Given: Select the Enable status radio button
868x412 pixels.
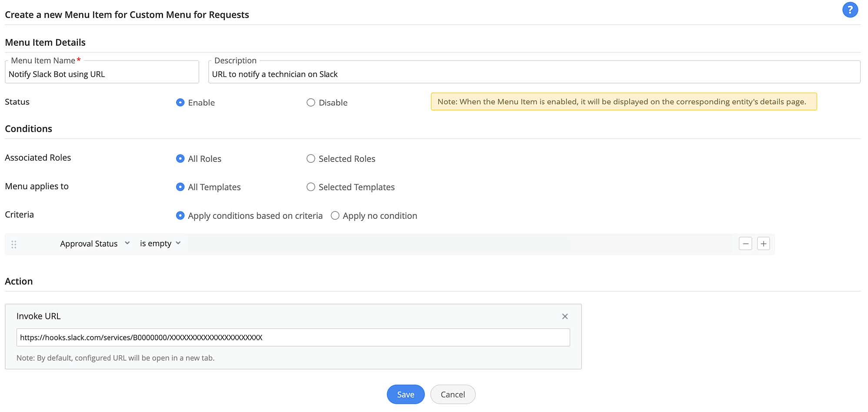Looking at the screenshot, I should [180, 103].
